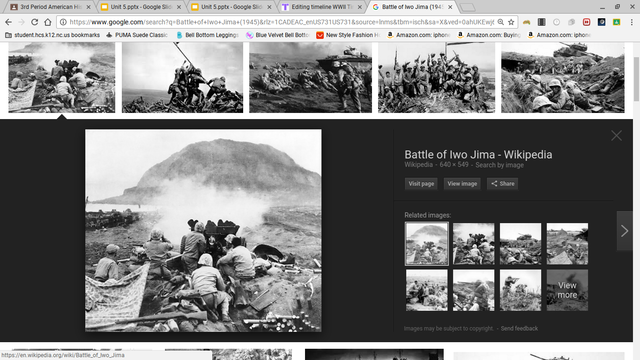Click Search by image link
The height and width of the screenshot is (360, 640).
(x=499, y=165)
